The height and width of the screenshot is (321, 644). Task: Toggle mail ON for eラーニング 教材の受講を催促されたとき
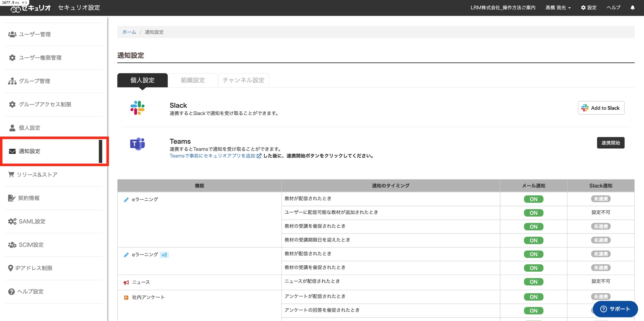(x=534, y=227)
